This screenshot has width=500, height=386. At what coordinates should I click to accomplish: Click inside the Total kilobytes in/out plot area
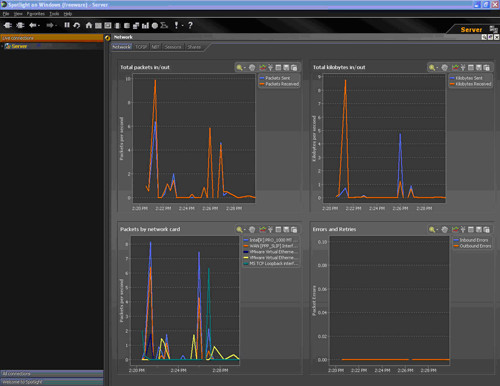point(384,138)
